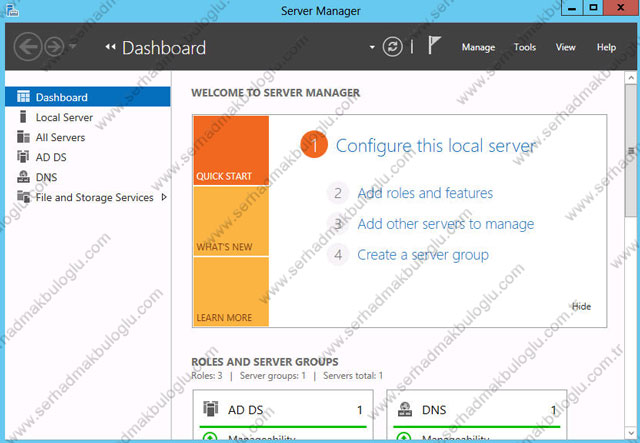Click Create a server group link
640x443 pixels.
[x=423, y=255]
